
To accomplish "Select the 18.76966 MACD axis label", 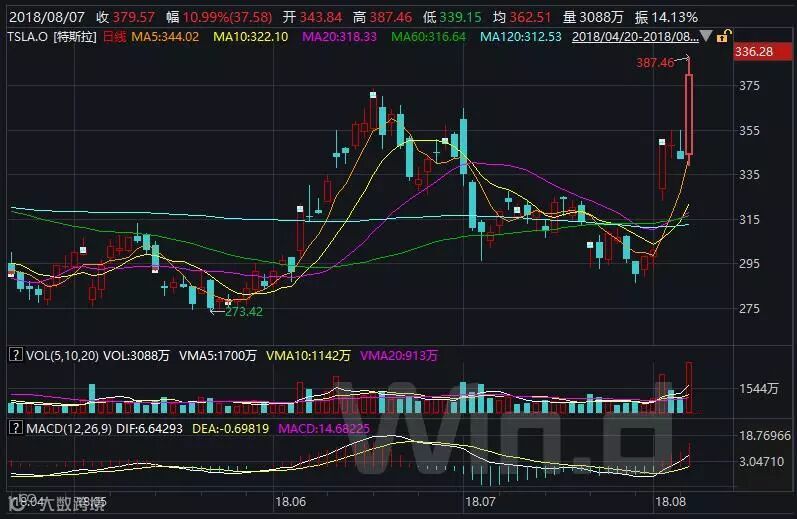I will [x=765, y=435].
